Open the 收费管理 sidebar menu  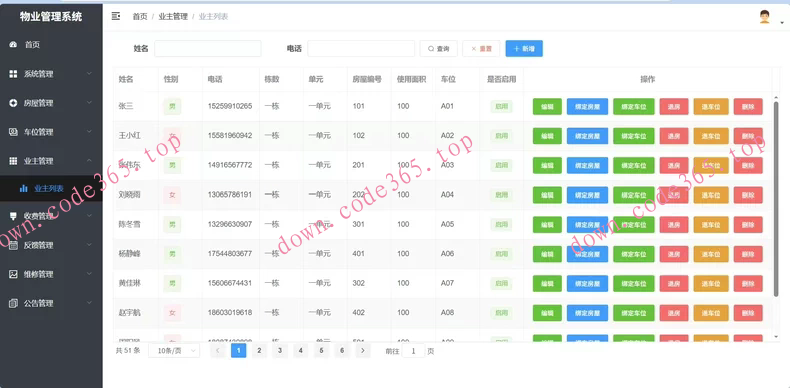pos(51,216)
